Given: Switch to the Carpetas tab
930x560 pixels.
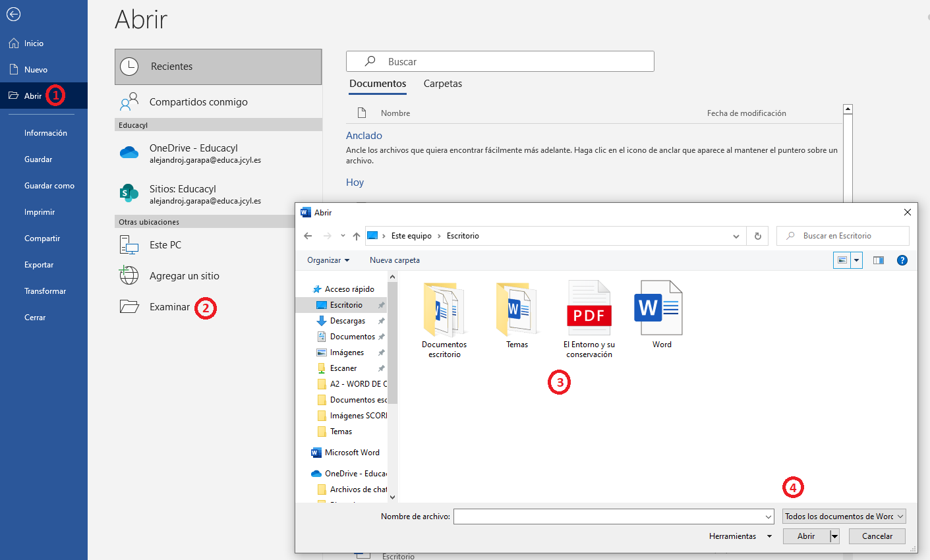Looking at the screenshot, I should pos(443,84).
